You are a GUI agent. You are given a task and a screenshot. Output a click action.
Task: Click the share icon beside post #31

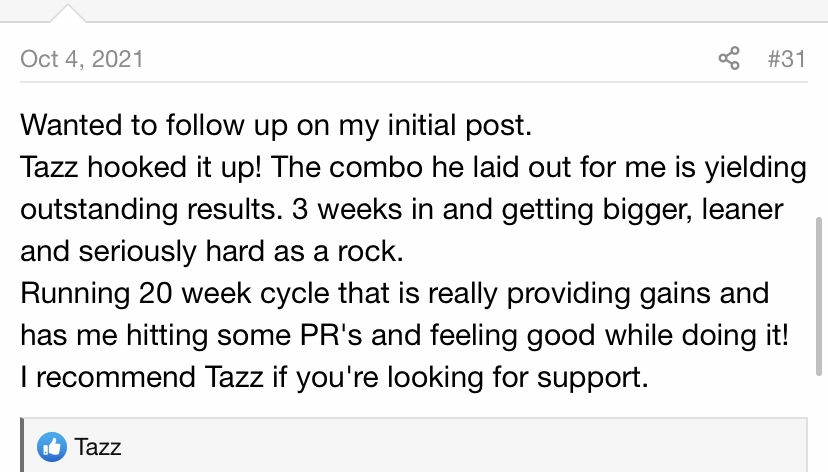[x=729, y=58]
